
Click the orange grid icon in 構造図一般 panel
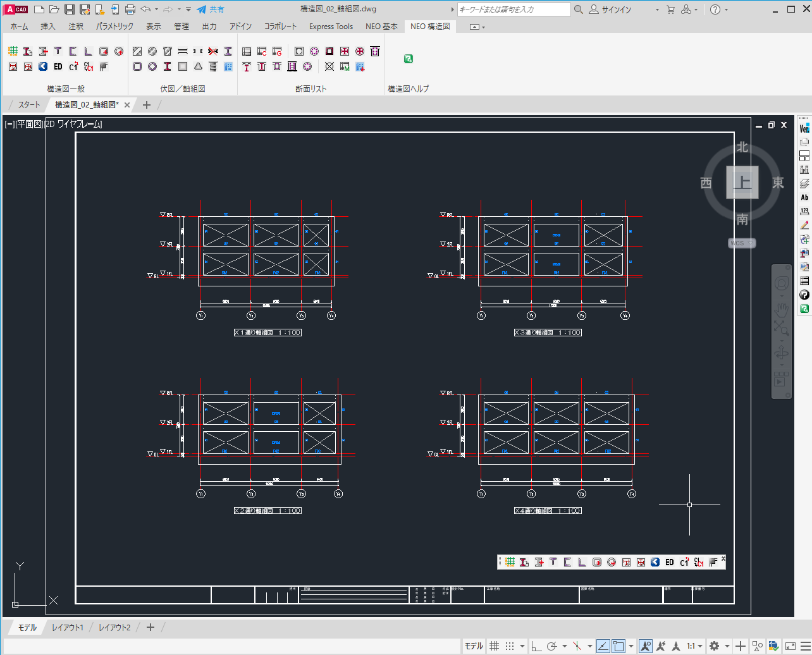[13, 51]
